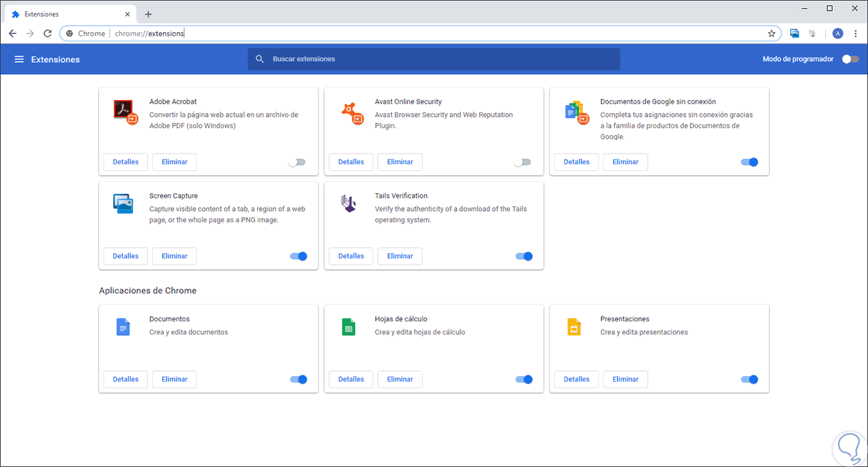Open Detalles for Documentos de Google sin conexión
This screenshot has height=467, width=868.
click(577, 162)
